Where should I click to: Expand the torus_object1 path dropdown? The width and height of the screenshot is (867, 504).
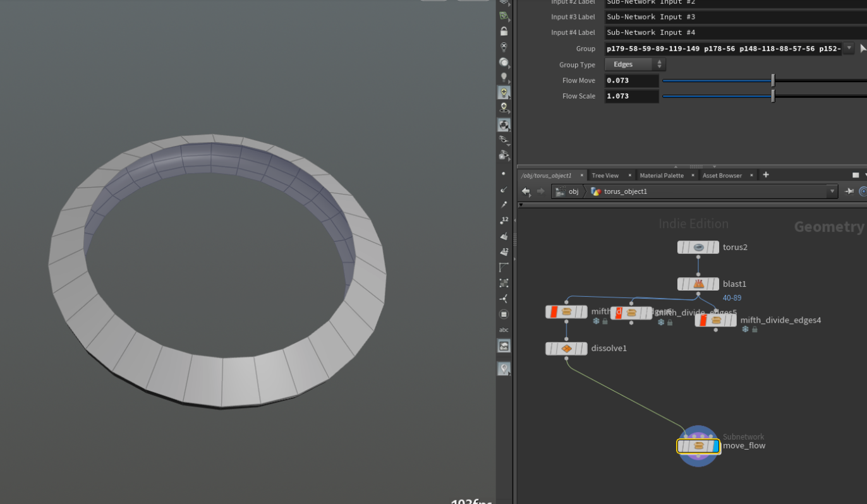pos(833,191)
